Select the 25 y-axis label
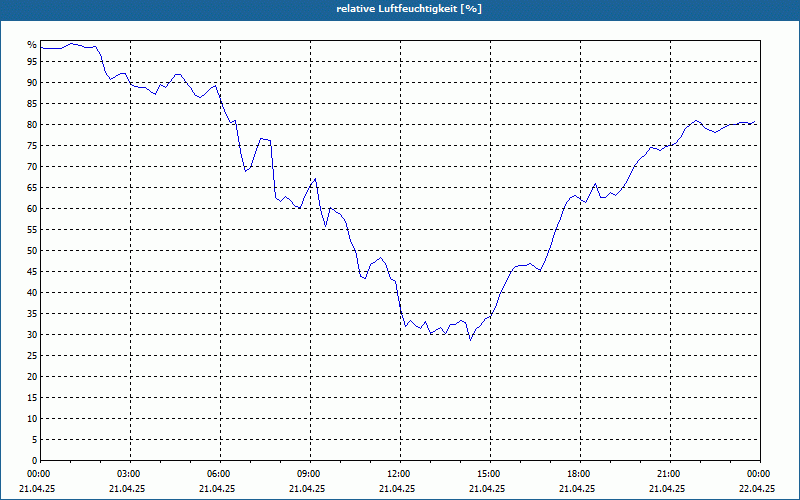The image size is (800, 500). coord(32,356)
